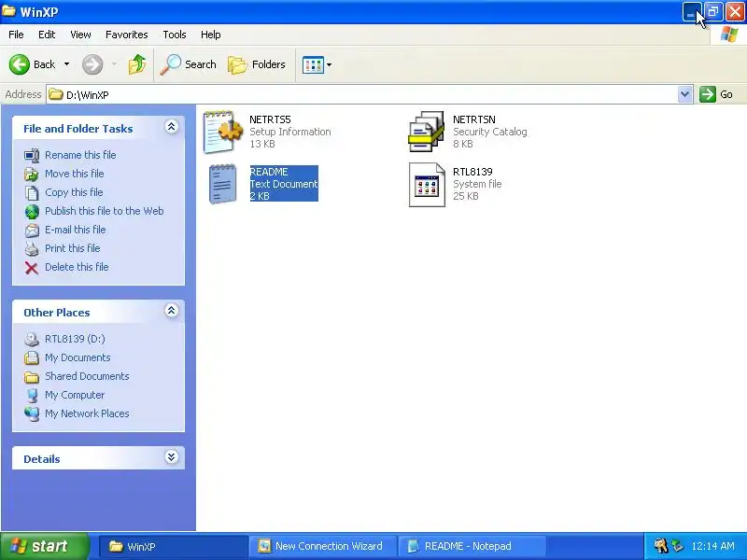Screen dimensions: 747x560
Task: Open the Tools menu
Action: pos(175,35)
